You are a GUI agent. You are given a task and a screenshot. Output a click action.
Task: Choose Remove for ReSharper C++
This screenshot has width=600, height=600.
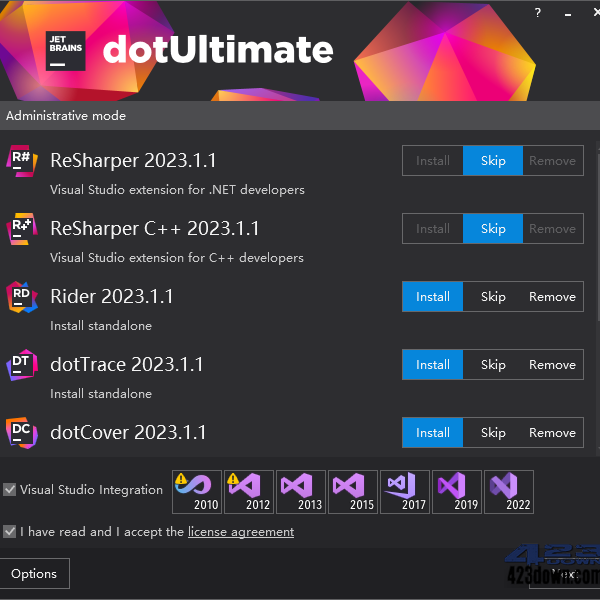click(x=553, y=229)
